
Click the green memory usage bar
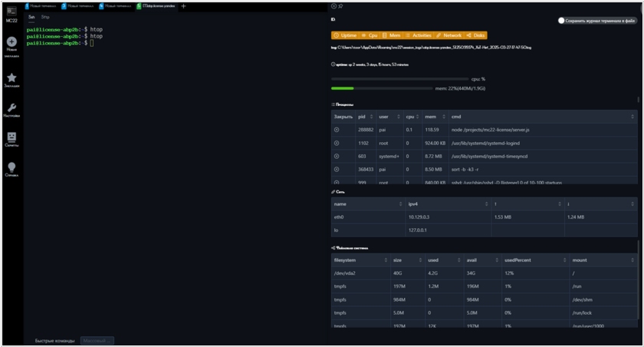(x=343, y=88)
